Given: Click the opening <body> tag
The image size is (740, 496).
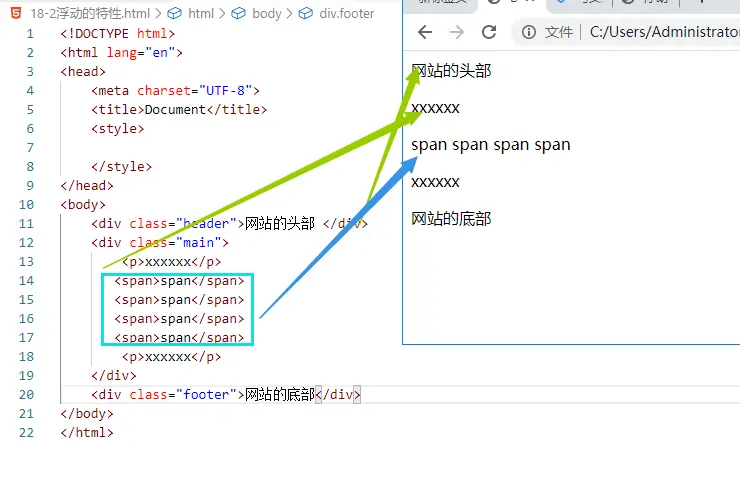Looking at the screenshot, I should point(83,204).
